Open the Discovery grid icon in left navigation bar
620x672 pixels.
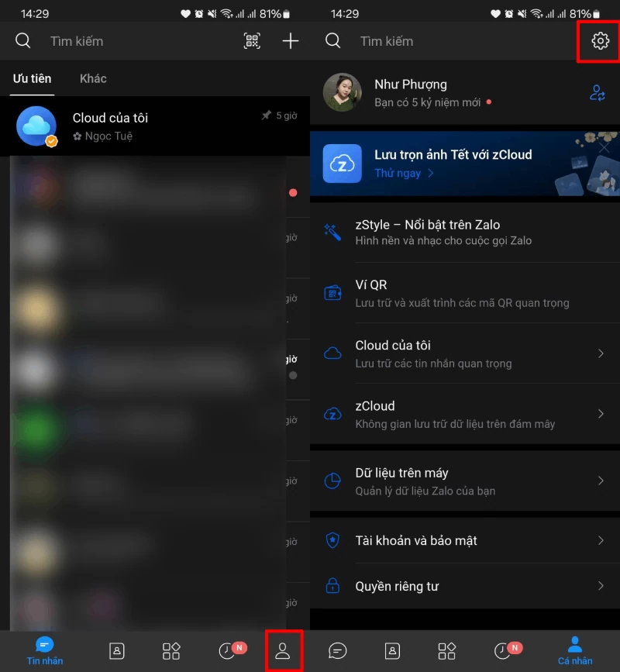click(x=171, y=650)
